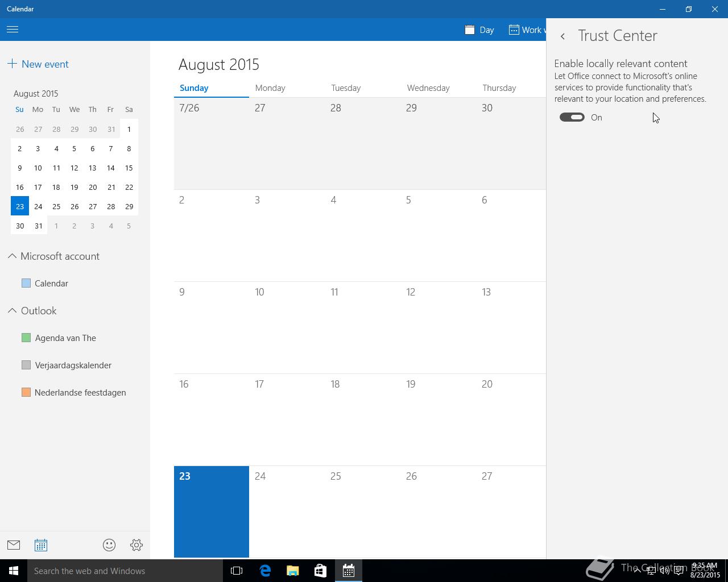Toggle the Calendar checkbox under Microsoft account
The width and height of the screenshot is (728, 582).
26,283
